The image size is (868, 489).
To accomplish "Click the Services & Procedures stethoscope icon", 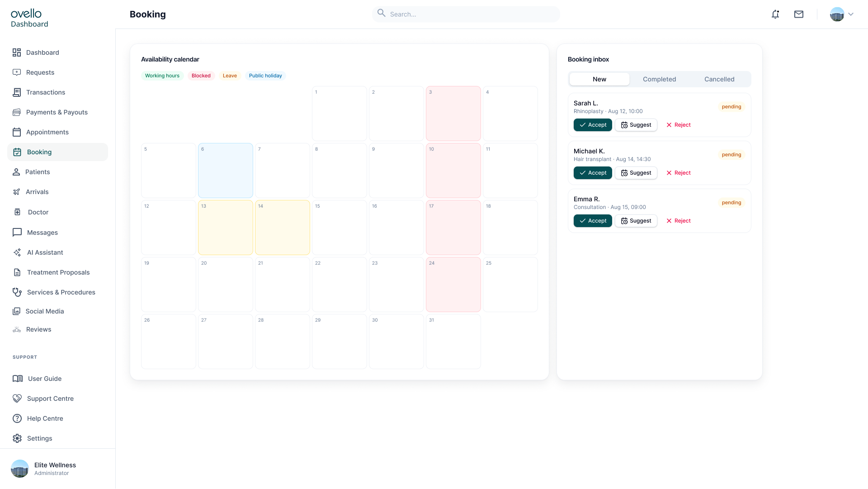I will coord(17,292).
